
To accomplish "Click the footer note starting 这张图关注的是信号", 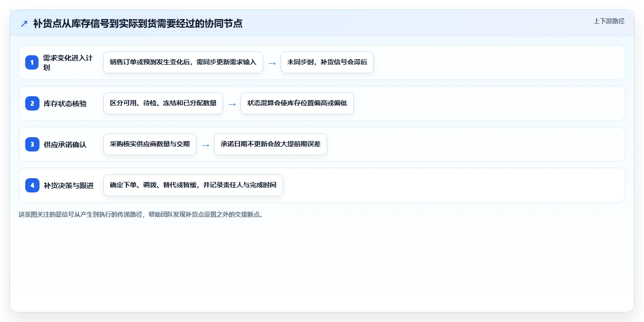I will click(x=141, y=214).
